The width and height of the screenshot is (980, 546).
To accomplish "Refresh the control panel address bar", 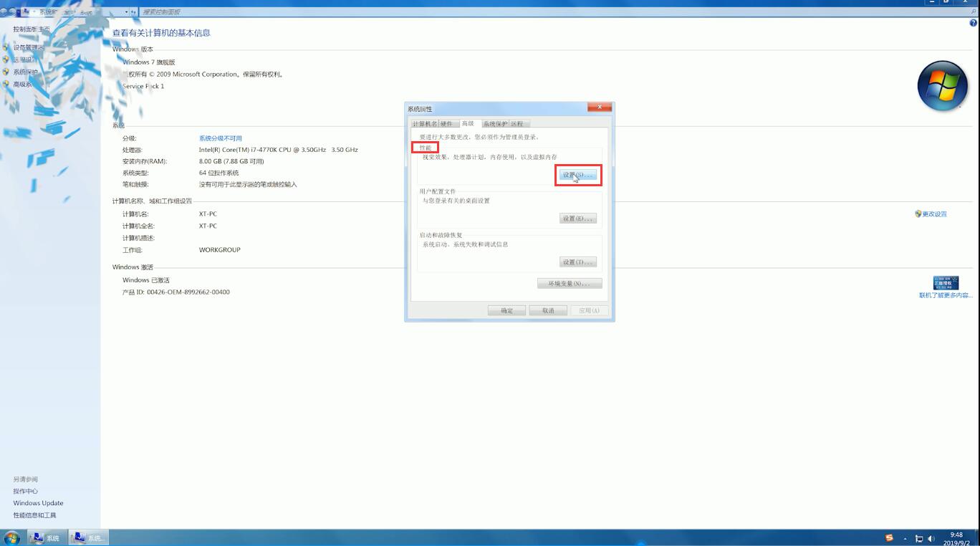I will (x=134, y=11).
